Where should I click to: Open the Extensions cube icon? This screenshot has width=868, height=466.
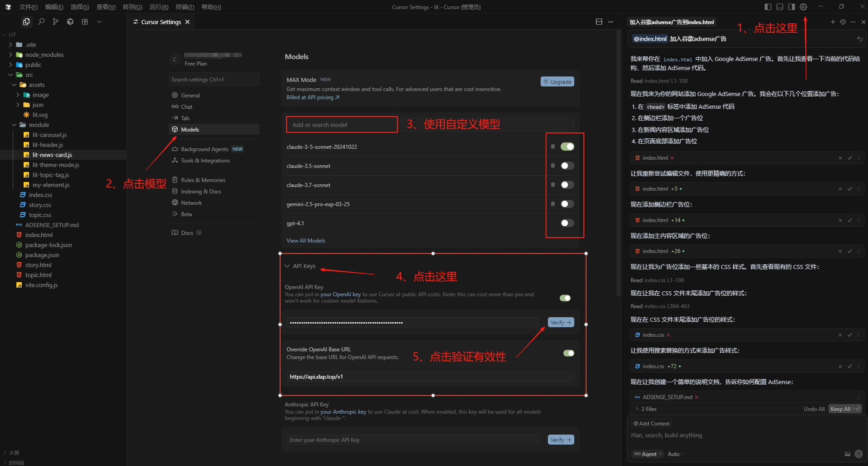[x=70, y=21]
